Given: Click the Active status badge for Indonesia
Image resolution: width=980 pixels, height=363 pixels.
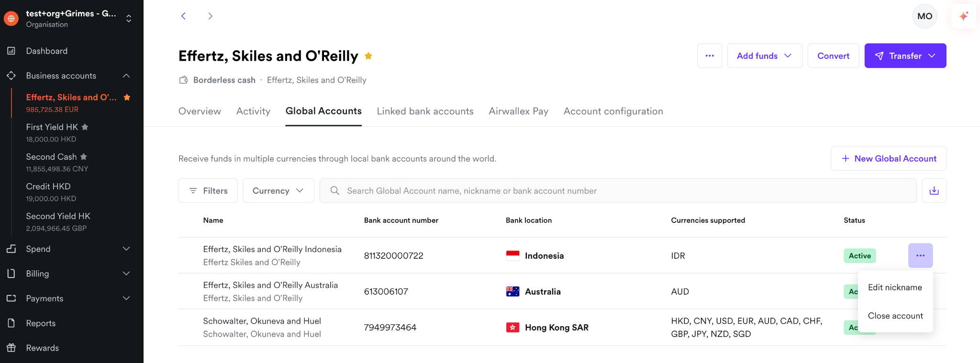Looking at the screenshot, I should (859, 255).
